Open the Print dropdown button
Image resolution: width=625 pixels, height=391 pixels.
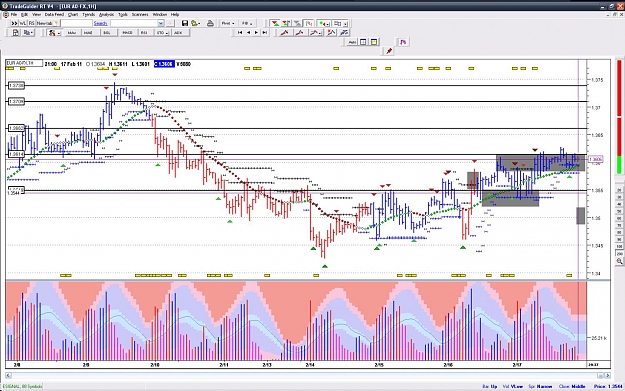[x=228, y=24]
